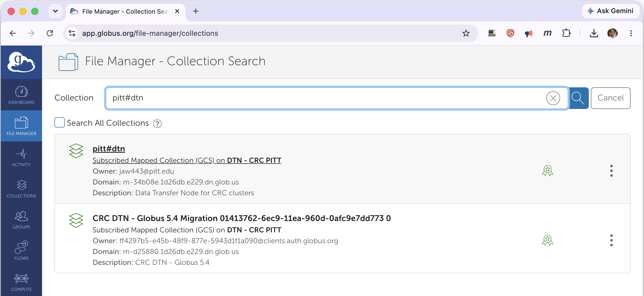Click the red S extension icon

pyautogui.click(x=510, y=33)
